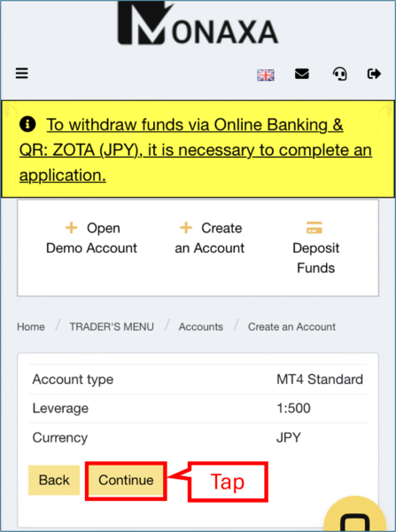Click Create an Account breadcrumb

pyautogui.click(x=291, y=326)
